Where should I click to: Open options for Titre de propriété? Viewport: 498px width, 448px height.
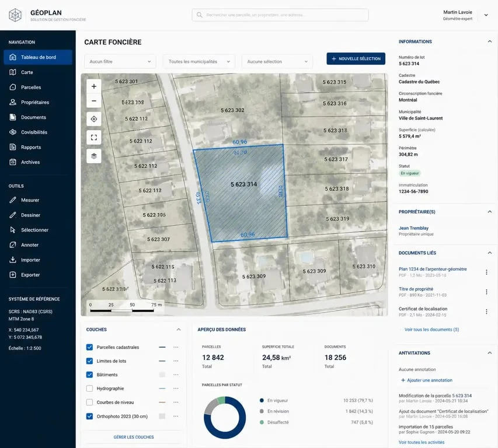486,292
